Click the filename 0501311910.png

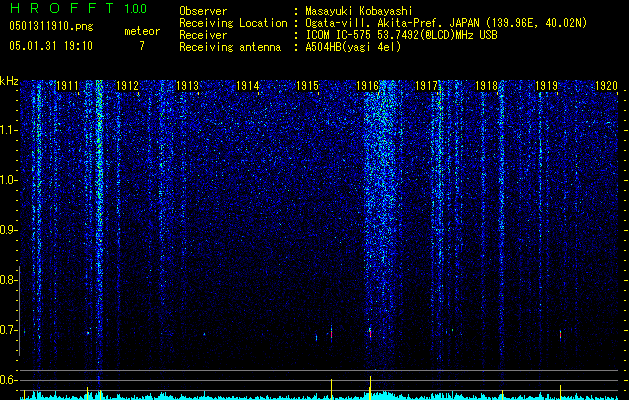tap(51, 26)
